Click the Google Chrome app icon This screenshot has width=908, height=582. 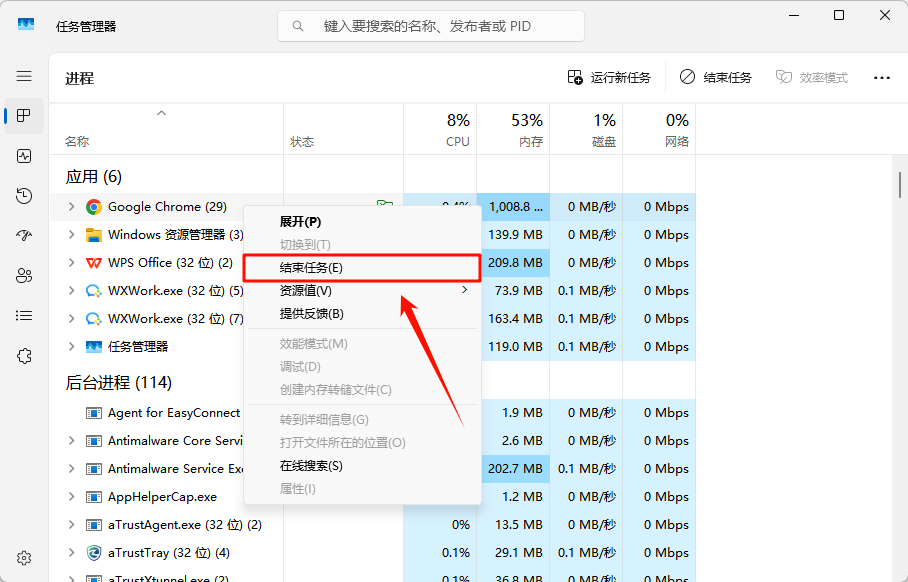click(x=94, y=207)
